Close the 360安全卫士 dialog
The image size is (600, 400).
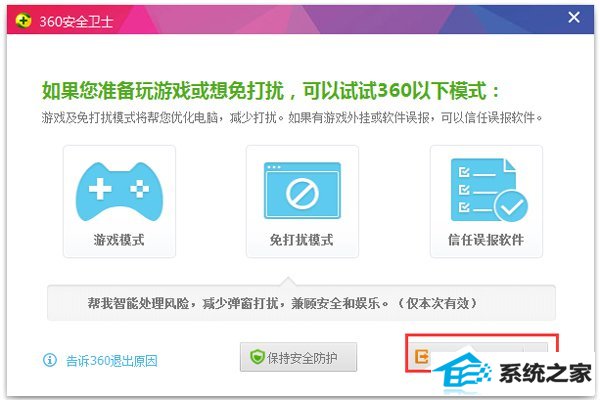tap(574, 17)
